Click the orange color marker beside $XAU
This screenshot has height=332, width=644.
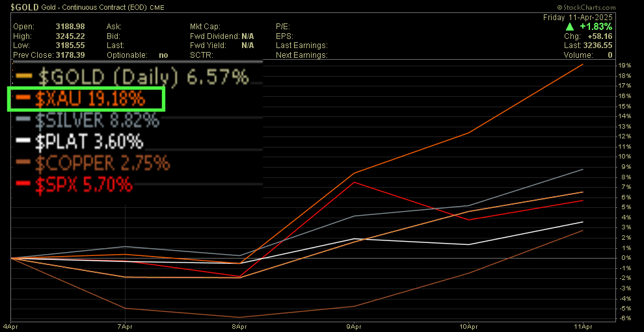pyautogui.click(x=23, y=97)
